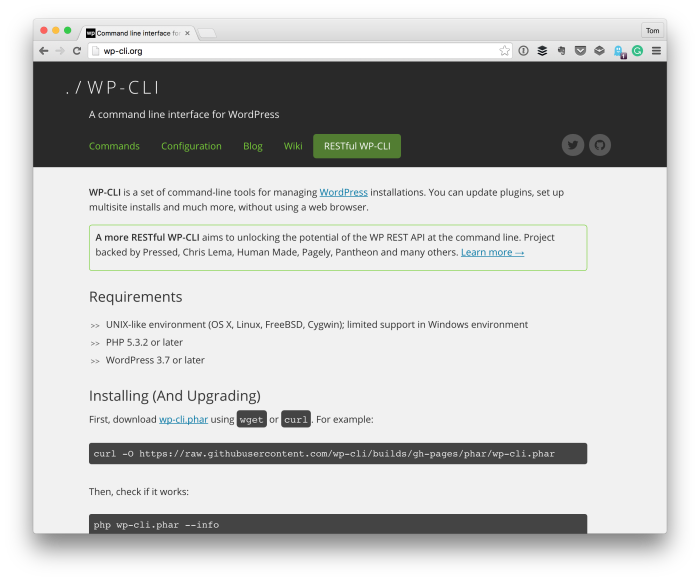Open the wp-cli.phar download link
Image resolution: width=700 pixels, height=581 pixels.
[x=183, y=419]
